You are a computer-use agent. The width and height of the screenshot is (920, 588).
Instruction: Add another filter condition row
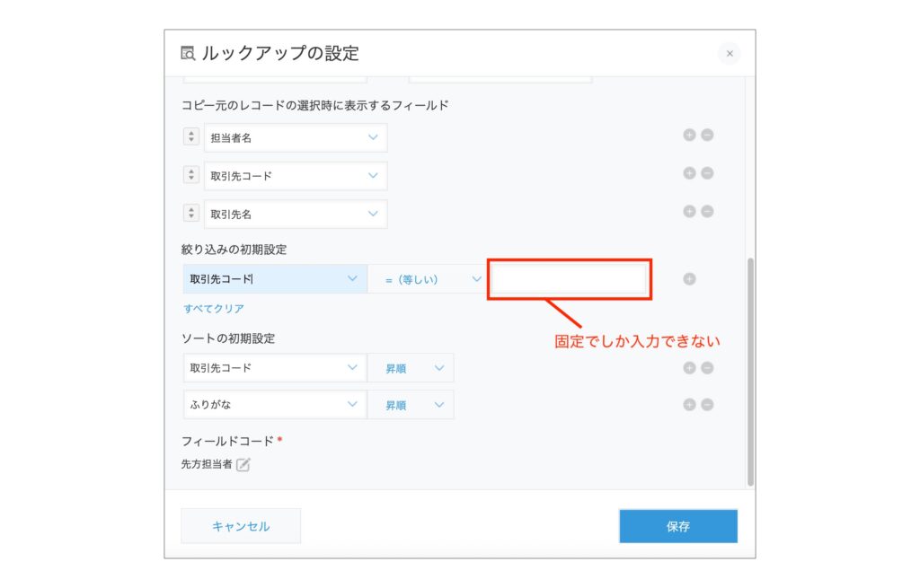pyautogui.click(x=689, y=279)
